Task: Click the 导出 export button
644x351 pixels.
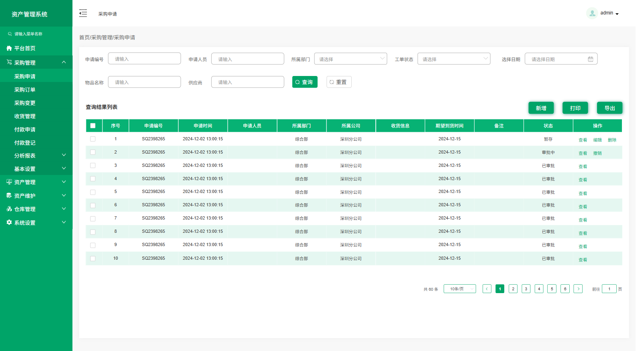Action: (609, 108)
